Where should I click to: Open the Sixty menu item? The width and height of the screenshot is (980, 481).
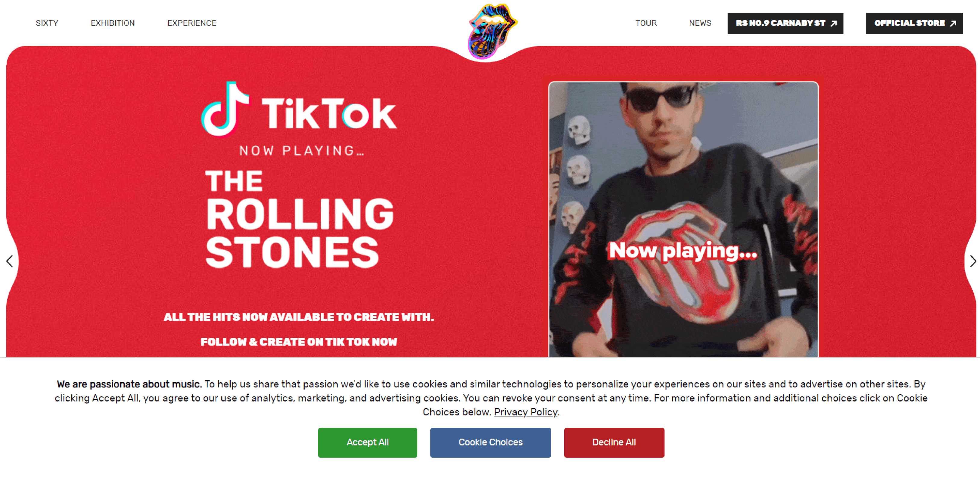click(x=47, y=23)
